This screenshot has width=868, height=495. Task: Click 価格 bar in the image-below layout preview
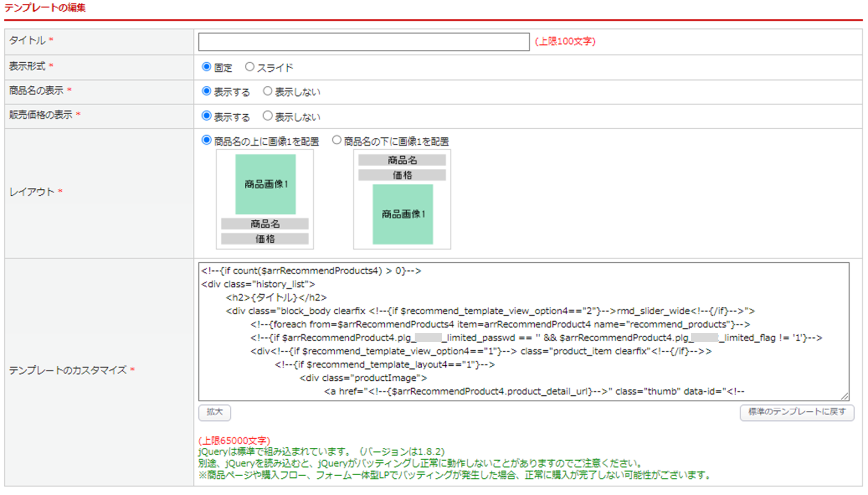point(402,175)
